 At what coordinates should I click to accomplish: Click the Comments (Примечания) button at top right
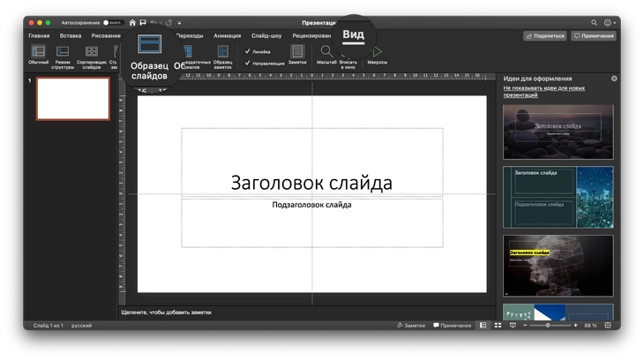(594, 35)
